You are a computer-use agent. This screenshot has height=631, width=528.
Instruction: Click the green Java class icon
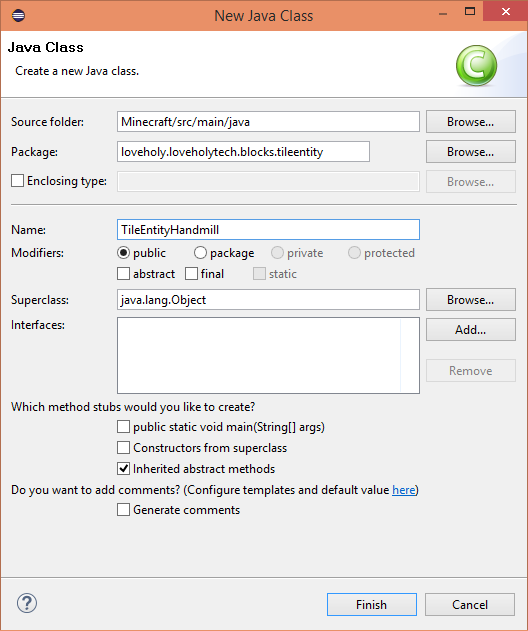[x=476, y=65]
